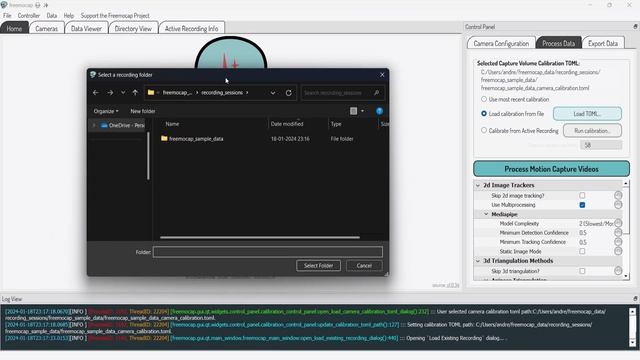Collapse the 3d Triangulation Methods section
Viewport: 640px width, 360px height.
point(478,261)
